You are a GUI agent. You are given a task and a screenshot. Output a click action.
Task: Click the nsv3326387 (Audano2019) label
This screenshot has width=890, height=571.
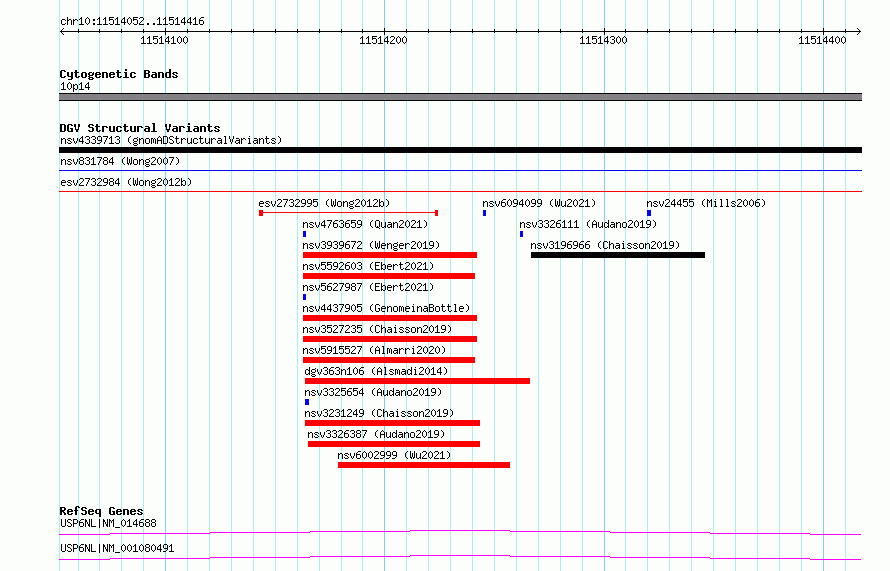pyautogui.click(x=376, y=434)
